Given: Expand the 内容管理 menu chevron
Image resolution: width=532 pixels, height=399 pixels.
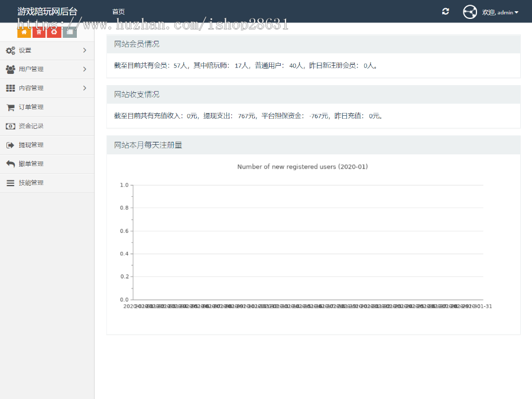Looking at the screenshot, I should pyautogui.click(x=86, y=88).
